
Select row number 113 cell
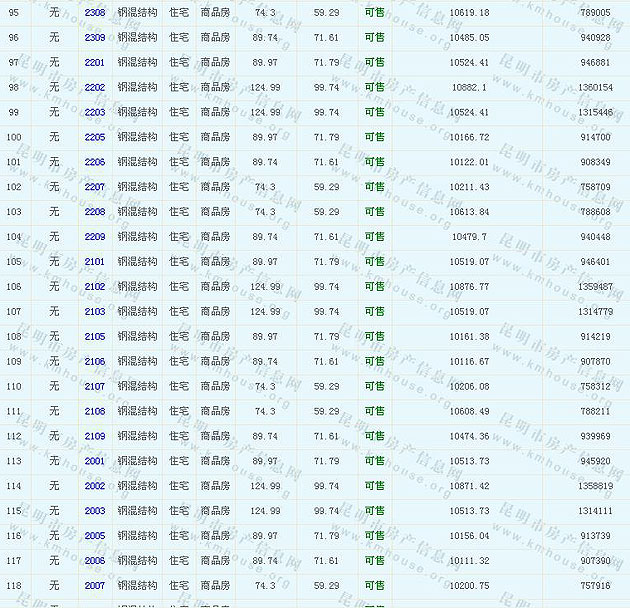(x=14, y=461)
